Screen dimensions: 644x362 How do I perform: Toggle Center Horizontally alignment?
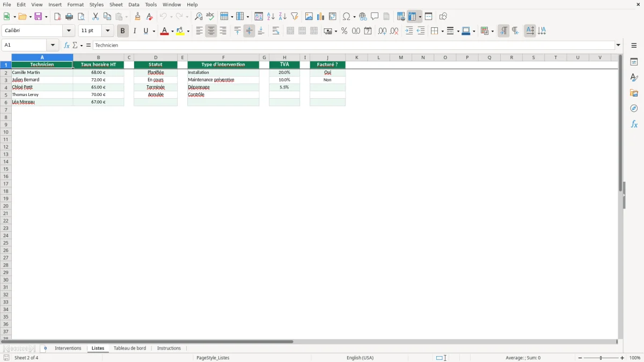tap(211, 31)
